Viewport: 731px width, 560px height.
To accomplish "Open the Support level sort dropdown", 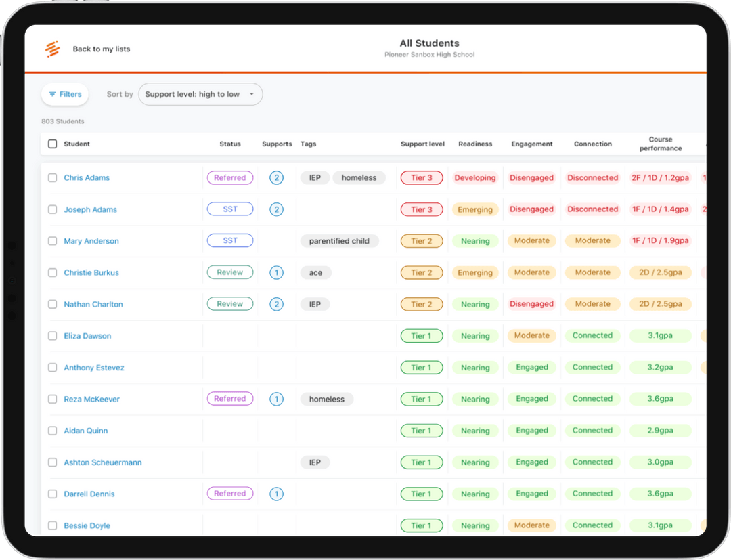I will [x=200, y=94].
